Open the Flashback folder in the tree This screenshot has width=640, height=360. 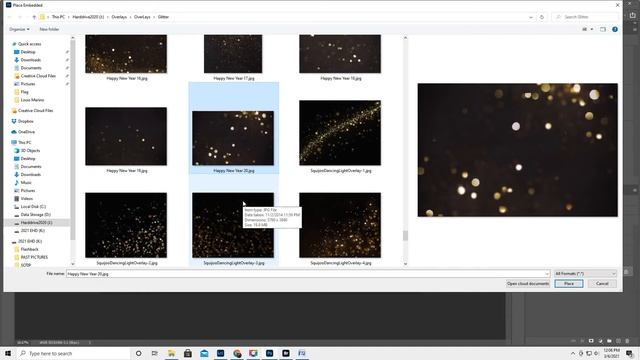tap(29, 249)
